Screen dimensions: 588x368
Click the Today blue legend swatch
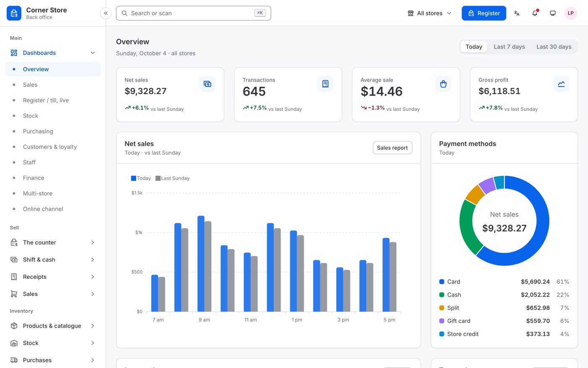pos(134,178)
